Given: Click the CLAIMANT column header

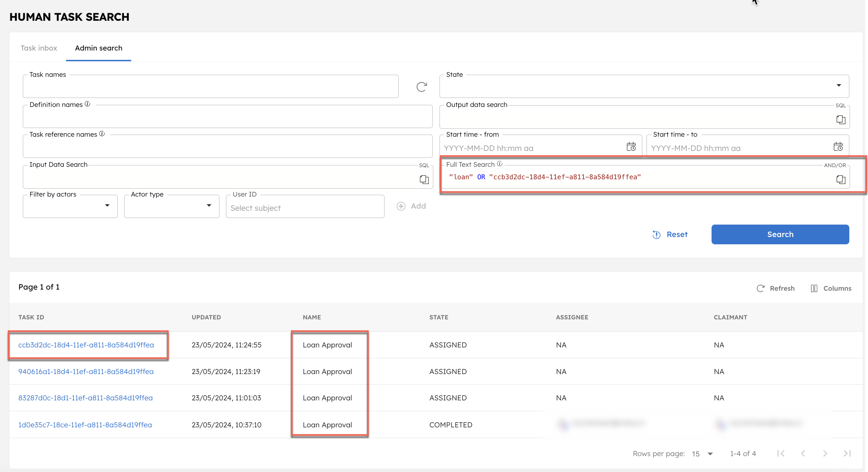Looking at the screenshot, I should click(x=731, y=317).
